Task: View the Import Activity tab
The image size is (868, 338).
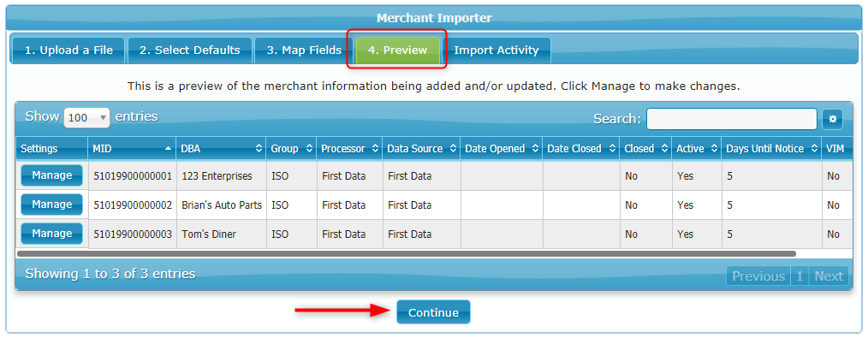Action: [x=496, y=50]
